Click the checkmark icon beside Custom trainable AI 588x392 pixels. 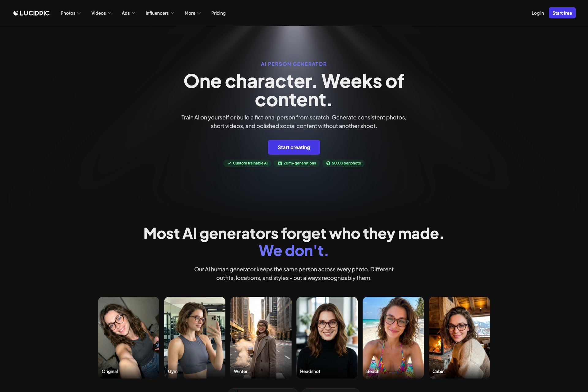[x=229, y=163]
